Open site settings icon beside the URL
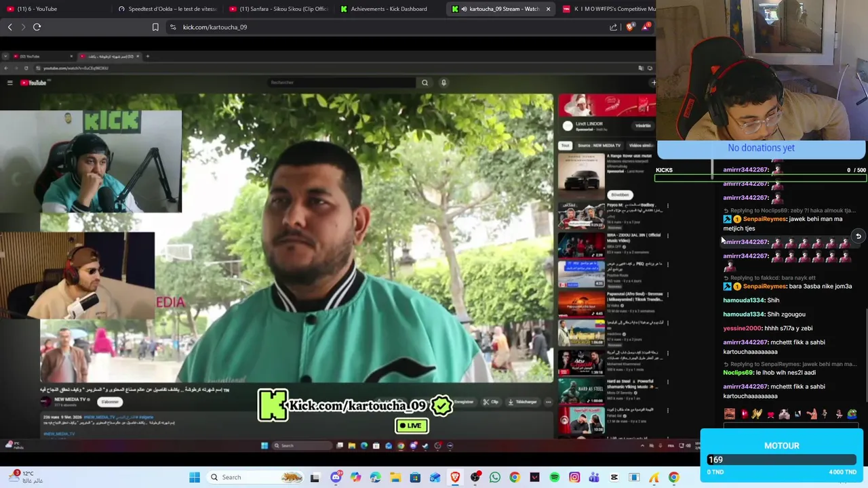 [x=173, y=27]
